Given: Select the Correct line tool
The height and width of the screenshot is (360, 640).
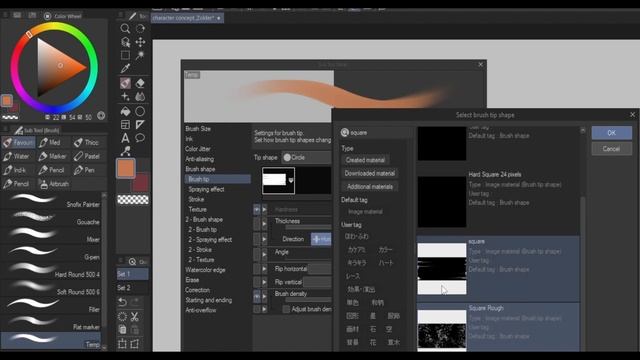Looking at the screenshot, I should pos(125,151).
